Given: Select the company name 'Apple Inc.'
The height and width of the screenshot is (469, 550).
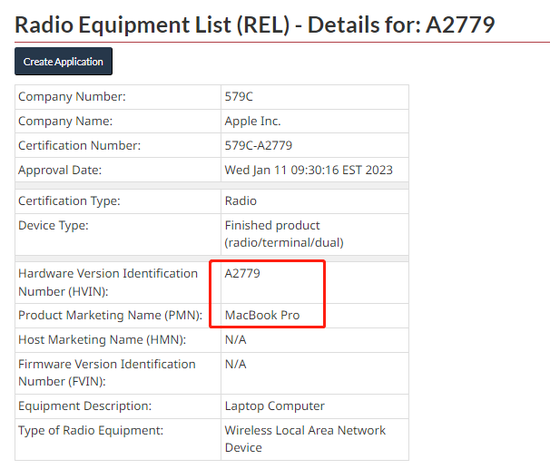Looking at the screenshot, I should (x=253, y=121).
